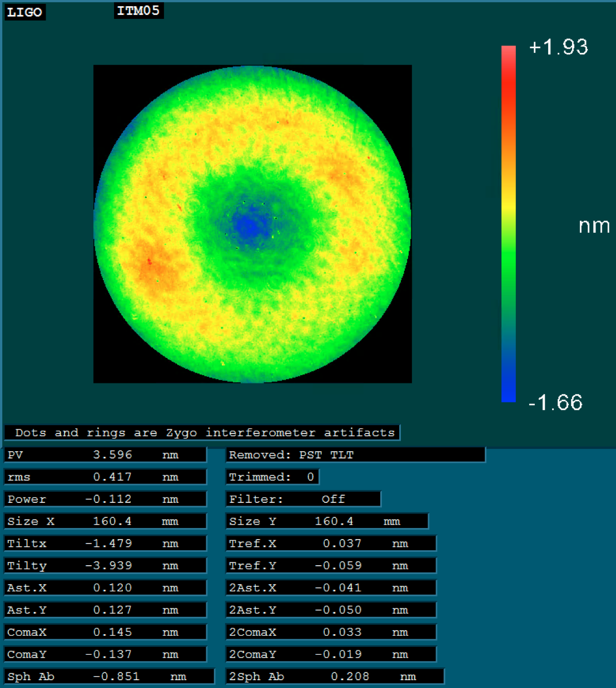Select the ComaX 0.145 nm box
The width and height of the screenshot is (616, 688).
pyautogui.click(x=106, y=632)
